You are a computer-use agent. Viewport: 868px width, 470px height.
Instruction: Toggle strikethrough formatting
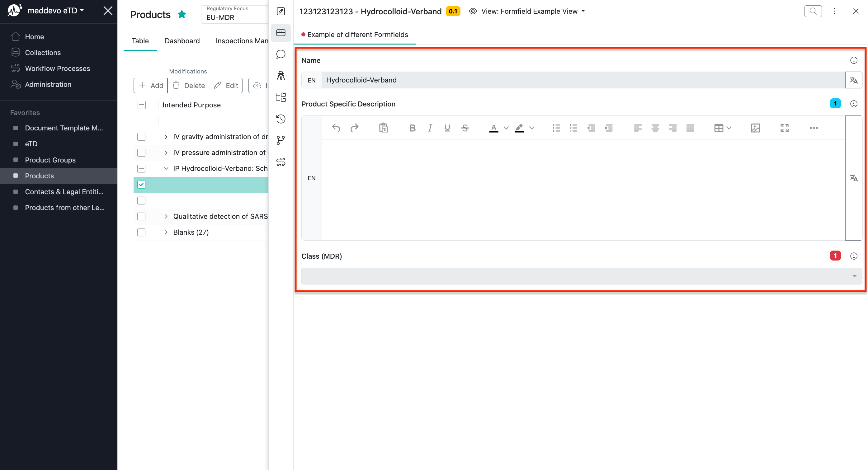(x=465, y=128)
